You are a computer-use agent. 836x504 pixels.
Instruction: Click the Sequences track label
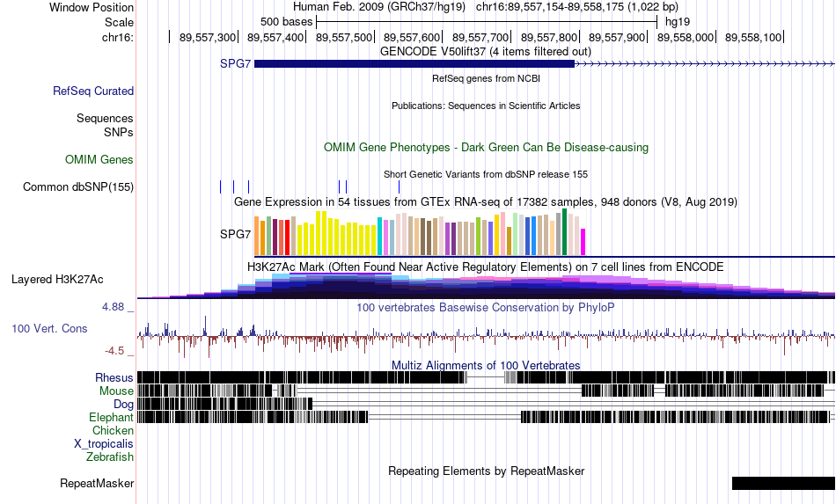(105, 118)
